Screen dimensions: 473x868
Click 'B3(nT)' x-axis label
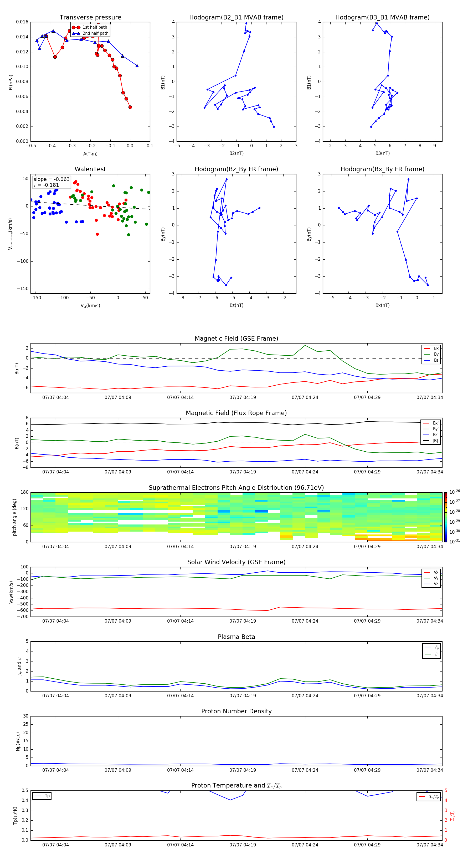382,153
